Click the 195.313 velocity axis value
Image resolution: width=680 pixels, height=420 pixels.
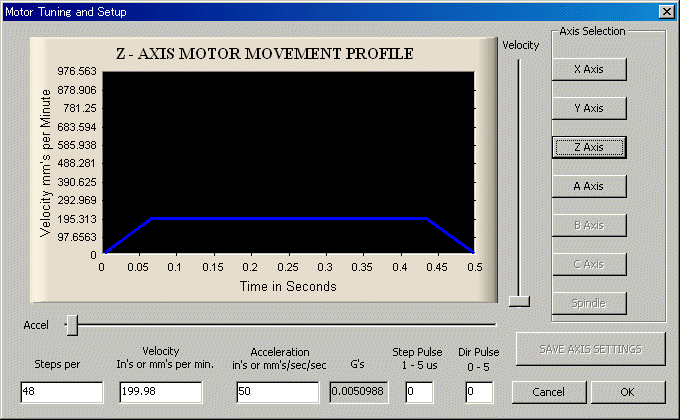(x=77, y=219)
